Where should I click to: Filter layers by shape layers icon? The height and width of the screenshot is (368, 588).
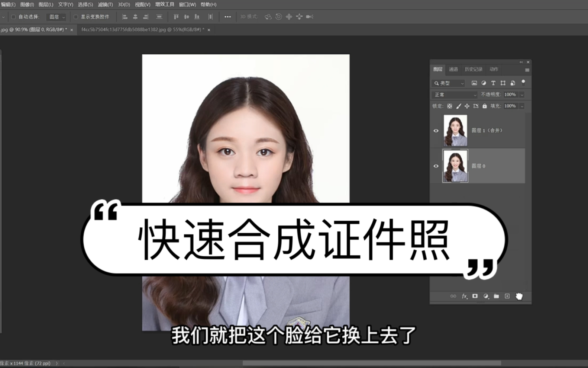[503, 83]
